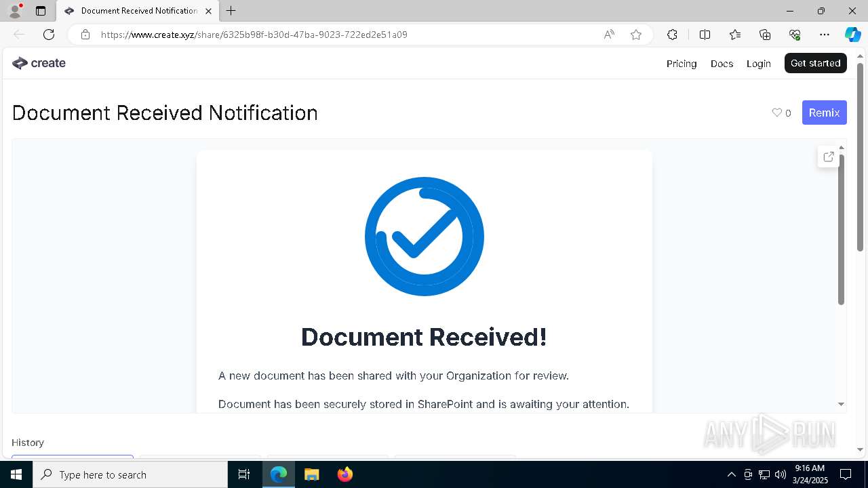Open the Collections icon
Viewport: 868px width, 488px height.
(x=765, y=35)
